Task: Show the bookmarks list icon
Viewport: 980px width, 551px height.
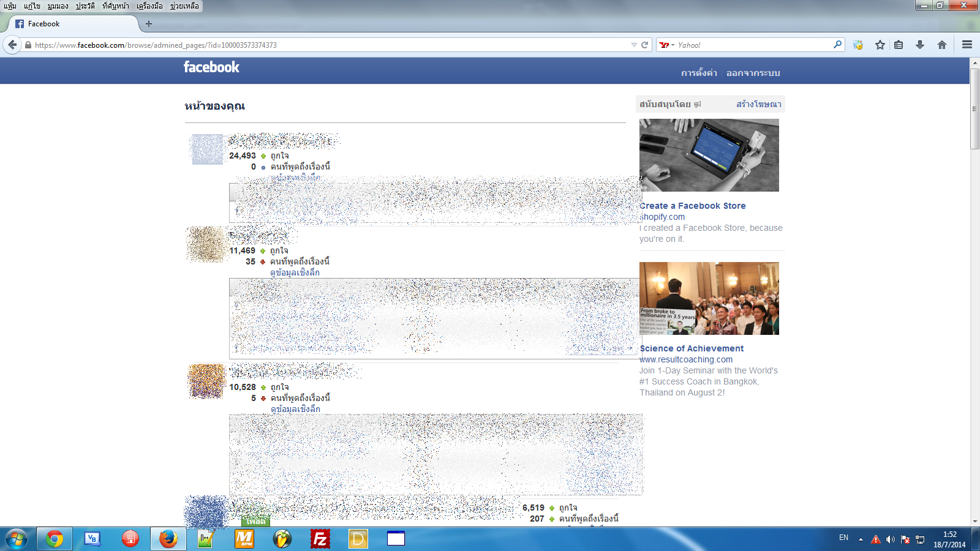Action: 899,45
